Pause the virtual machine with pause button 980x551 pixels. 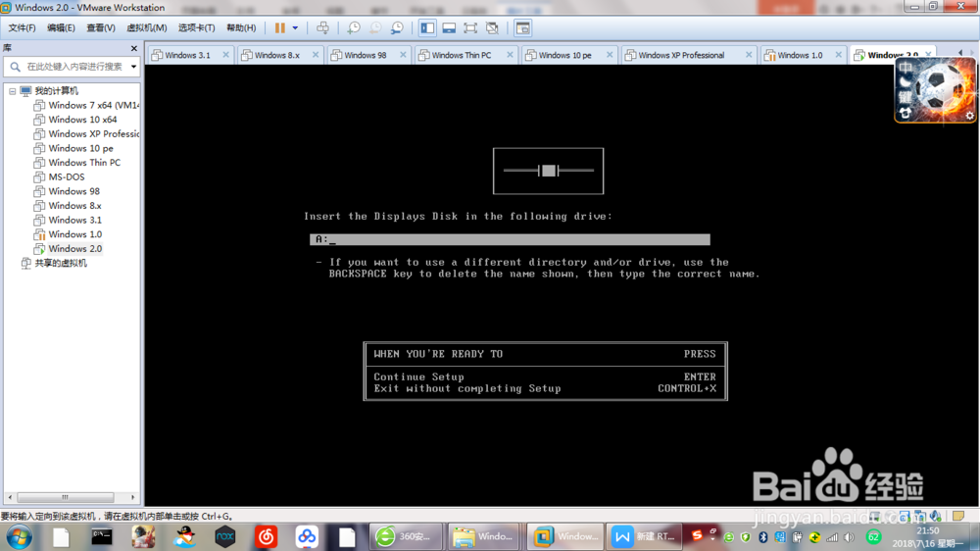pos(279,28)
